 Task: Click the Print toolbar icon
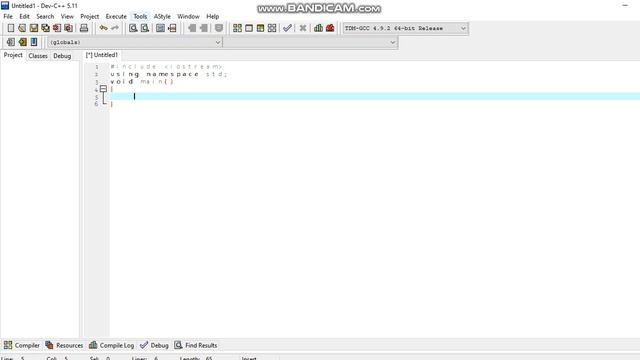[x=84, y=28]
